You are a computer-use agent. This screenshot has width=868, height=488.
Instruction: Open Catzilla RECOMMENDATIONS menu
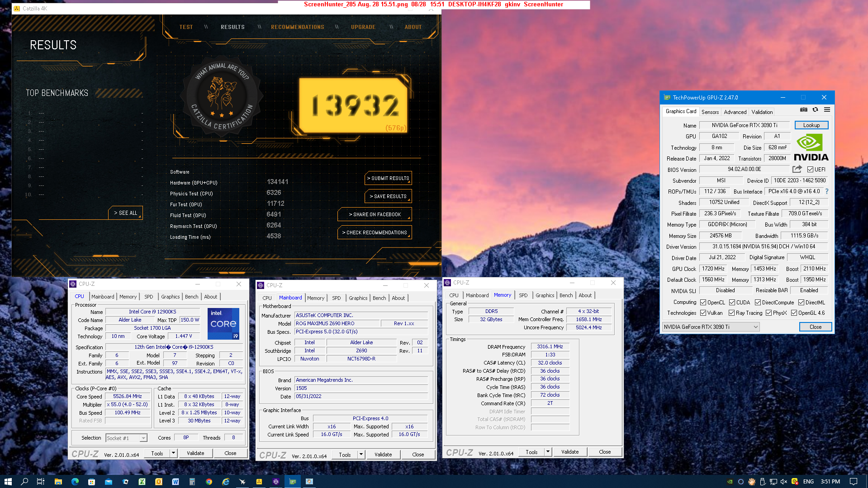(298, 27)
